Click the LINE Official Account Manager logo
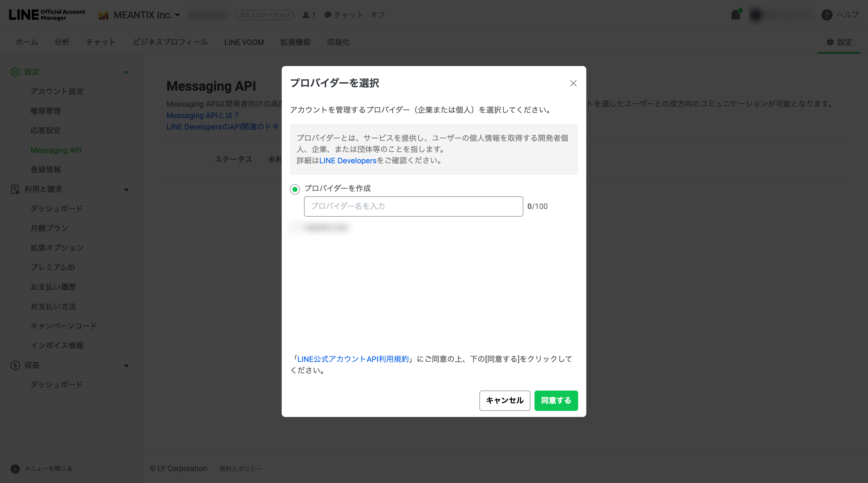 coord(47,15)
